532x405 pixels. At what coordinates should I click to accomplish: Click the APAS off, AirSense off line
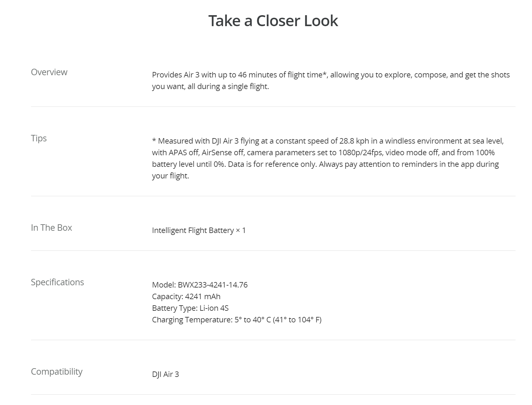(323, 153)
